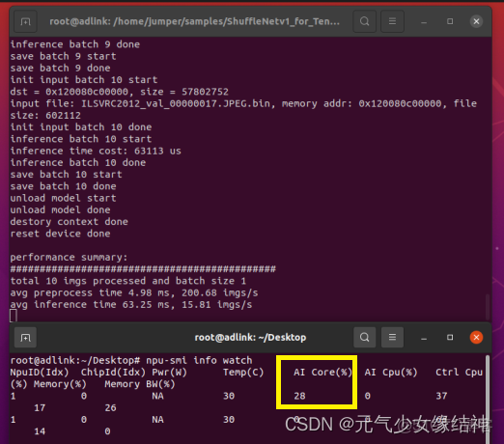Click the 'unload model done' line
The height and width of the screenshot is (444, 504).
point(60,210)
